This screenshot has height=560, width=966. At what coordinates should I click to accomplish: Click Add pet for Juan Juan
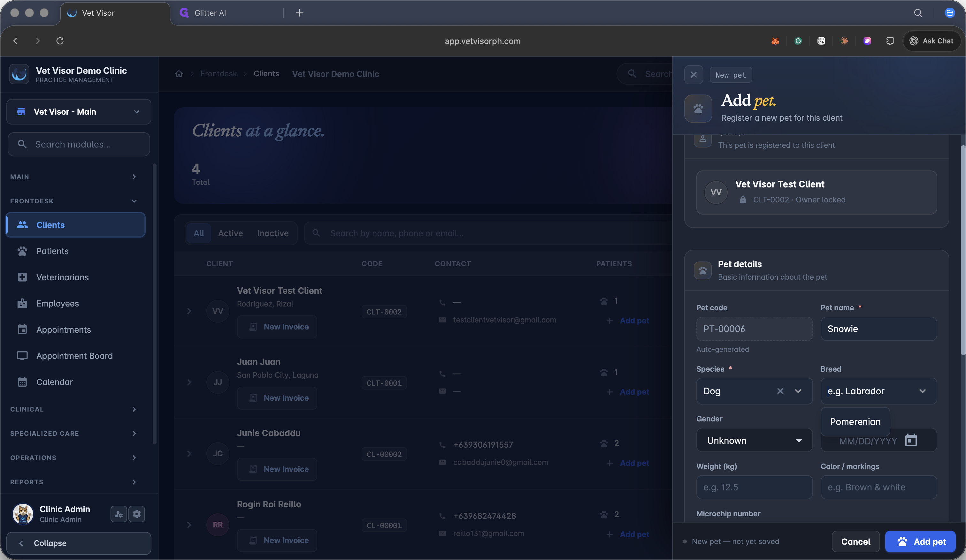(628, 392)
